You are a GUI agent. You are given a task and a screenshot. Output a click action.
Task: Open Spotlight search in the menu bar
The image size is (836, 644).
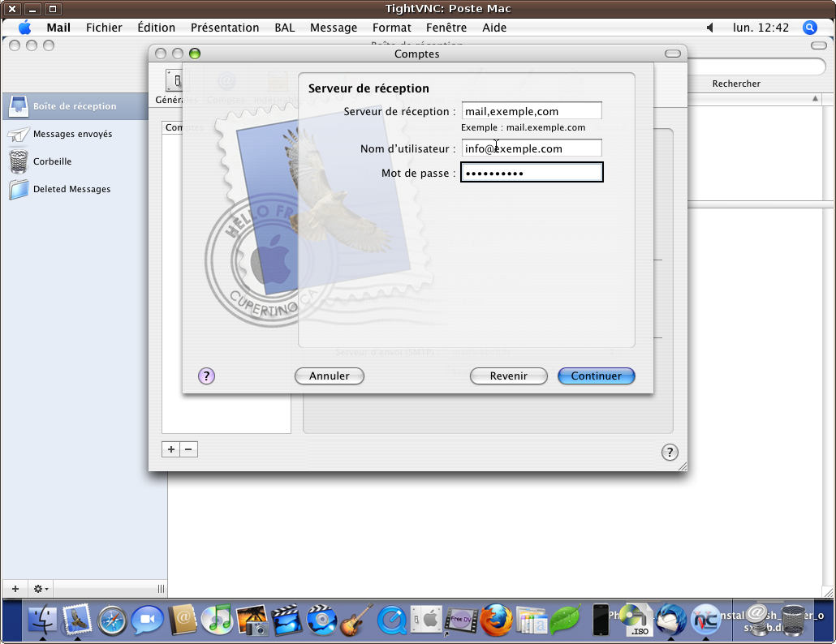tap(809, 28)
